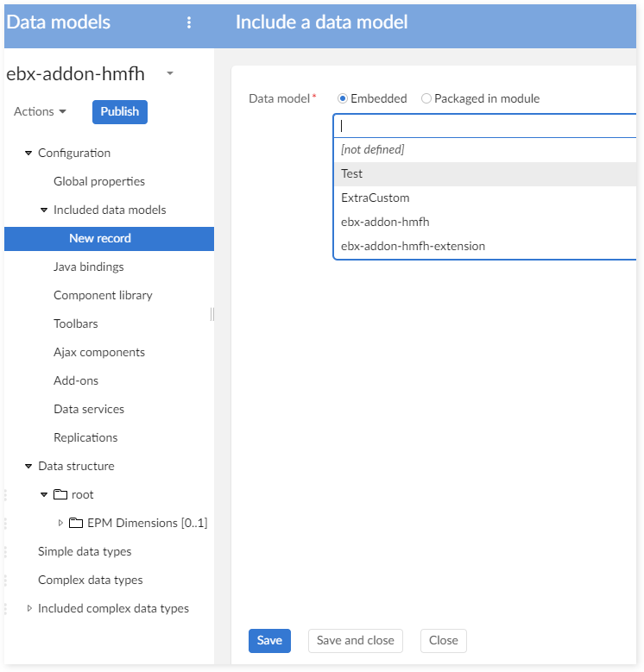Viewport: 644px width, 672px height.
Task: Collapse the Included data models node
Action: coord(44,210)
